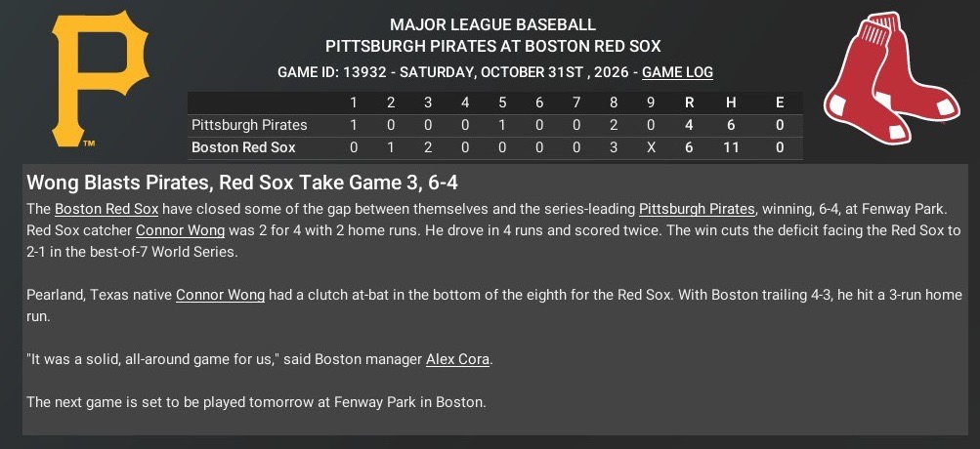Click the R column header in the linescore
Image resolution: width=980 pixels, height=449 pixels.
click(x=690, y=103)
